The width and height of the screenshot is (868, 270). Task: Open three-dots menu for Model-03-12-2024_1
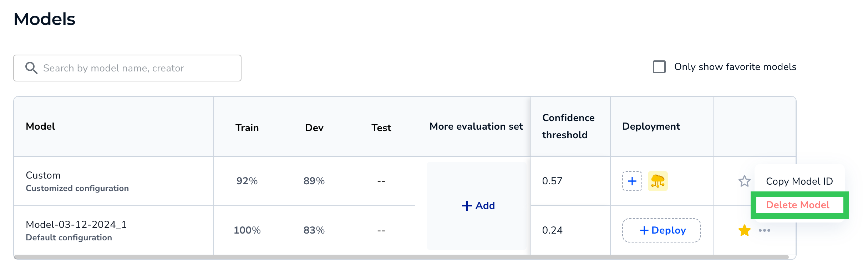(x=764, y=230)
